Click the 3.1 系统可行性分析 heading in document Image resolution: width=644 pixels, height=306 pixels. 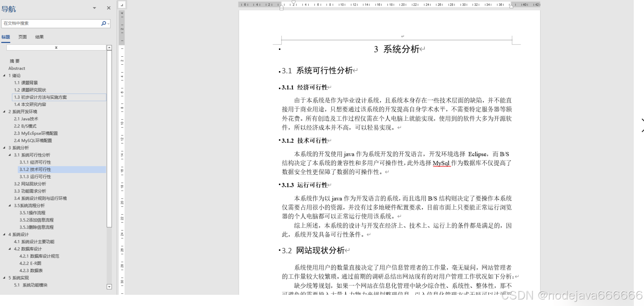point(317,70)
